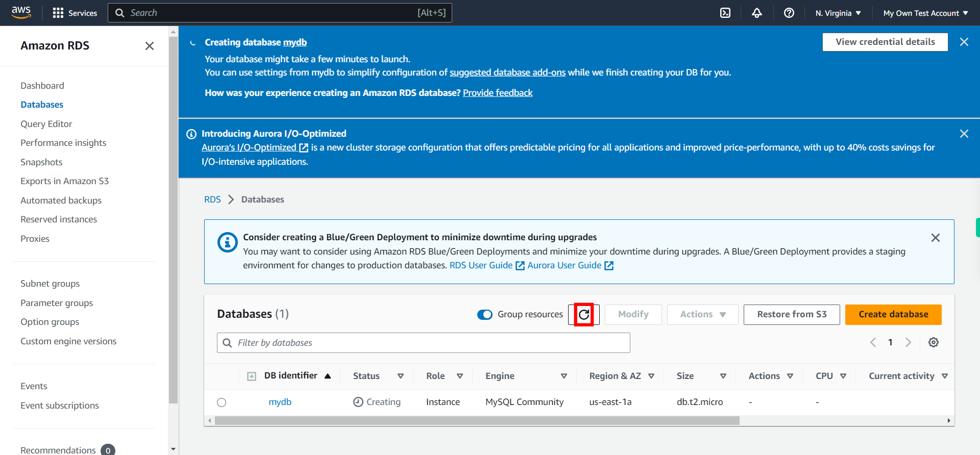
Task: Open Role column sort arrow
Action: 460,376
